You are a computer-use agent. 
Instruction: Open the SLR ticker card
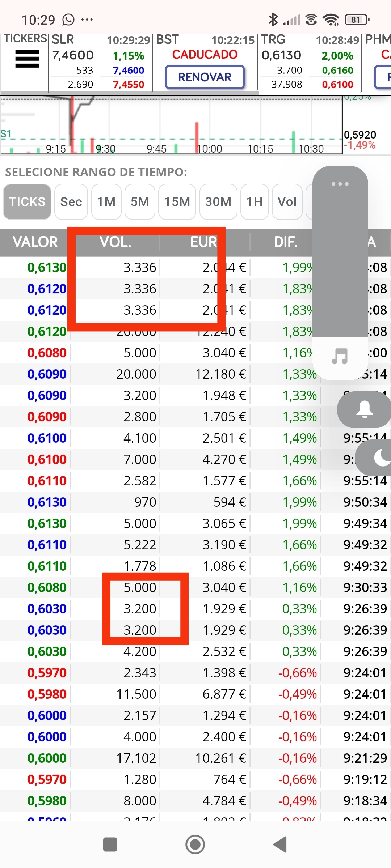(100, 62)
